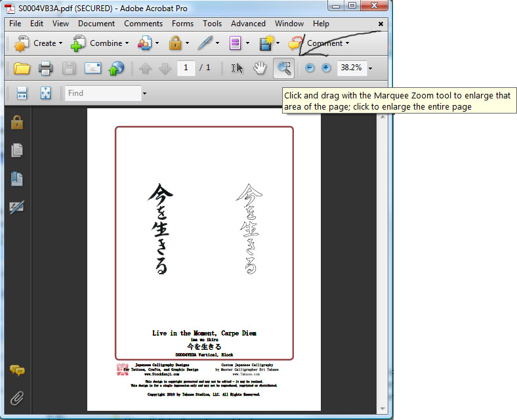The width and height of the screenshot is (517, 420).
Task: Open the Document menu
Action: click(x=96, y=24)
